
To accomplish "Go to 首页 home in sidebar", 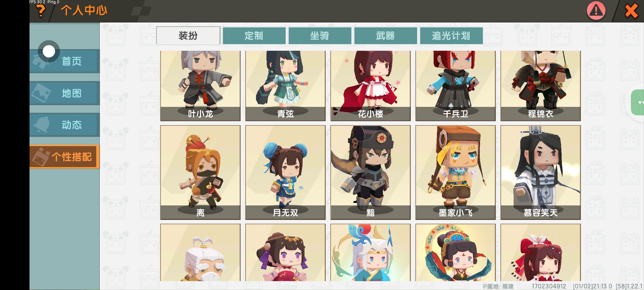I will (x=64, y=61).
